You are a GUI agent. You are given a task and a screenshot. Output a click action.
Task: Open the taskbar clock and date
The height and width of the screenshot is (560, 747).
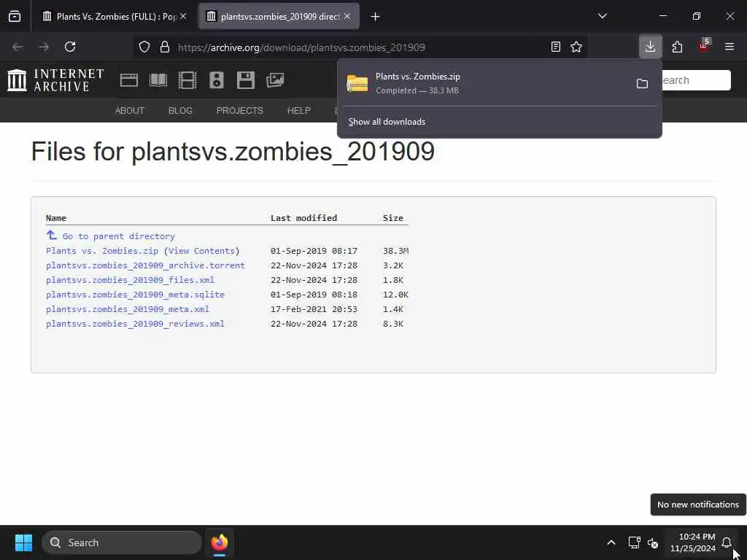point(693,542)
